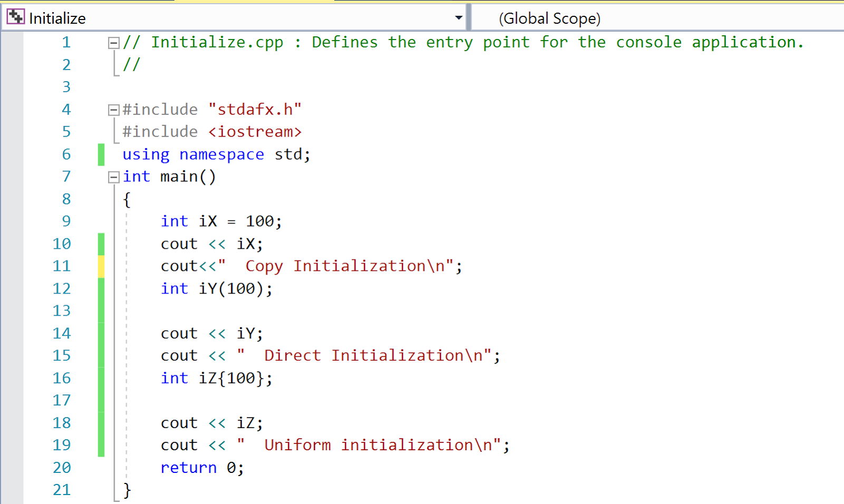Click the green change bar next to line 14
The width and height of the screenshot is (844, 504).
[x=100, y=333]
